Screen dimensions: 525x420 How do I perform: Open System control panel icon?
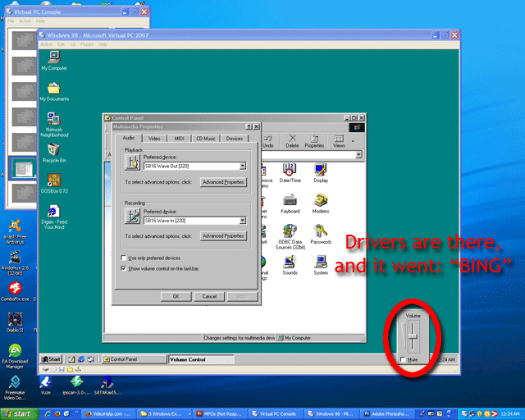click(321, 265)
